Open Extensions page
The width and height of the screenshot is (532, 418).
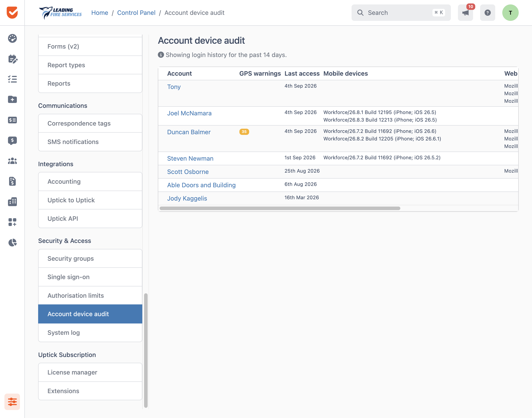click(90, 391)
